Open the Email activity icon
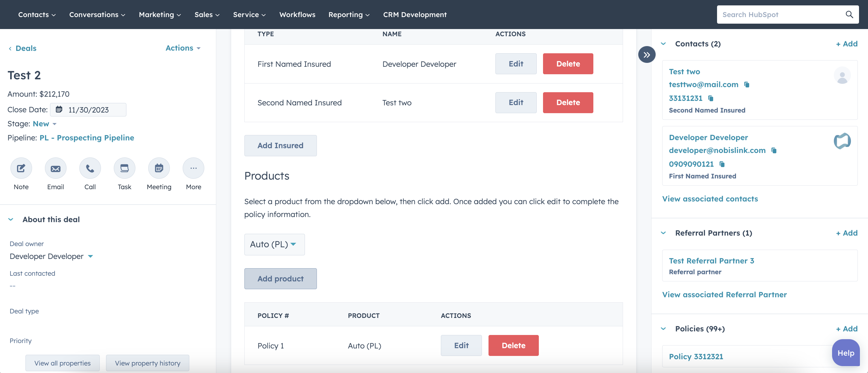868x373 pixels. point(55,168)
